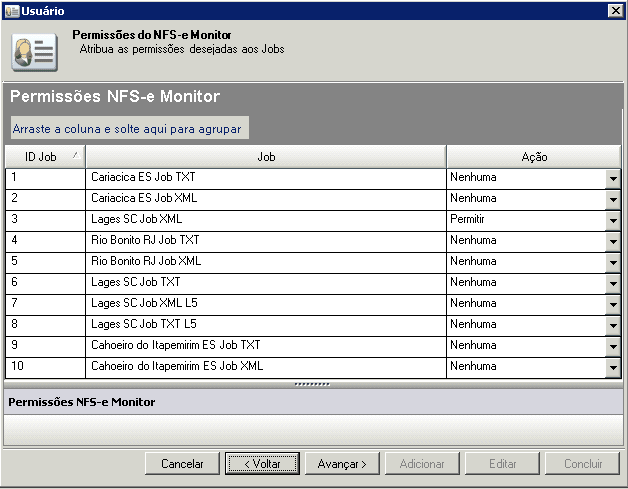Proceed with the Avançar button

(x=342, y=464)
